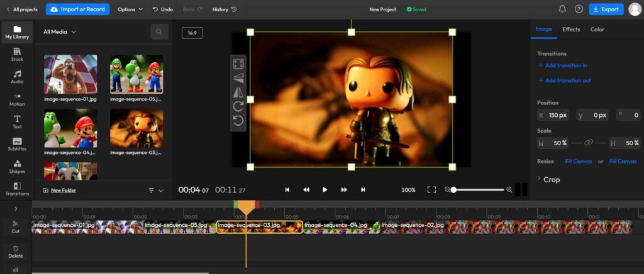The height and width of the screenshot is (274, 644).
Task: Skip to the beginning
Action: coord(287,190)
